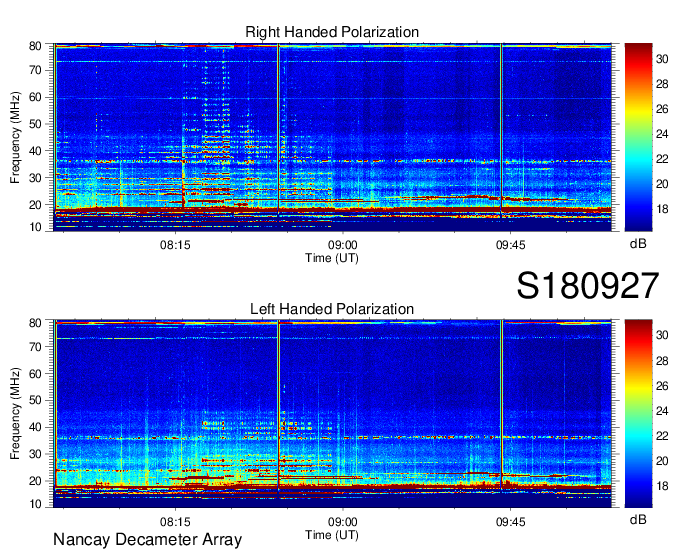Click "30" dB tick on Right Handed color bar
Viewport: 680px width, 552px height.
tap(662, 59)
